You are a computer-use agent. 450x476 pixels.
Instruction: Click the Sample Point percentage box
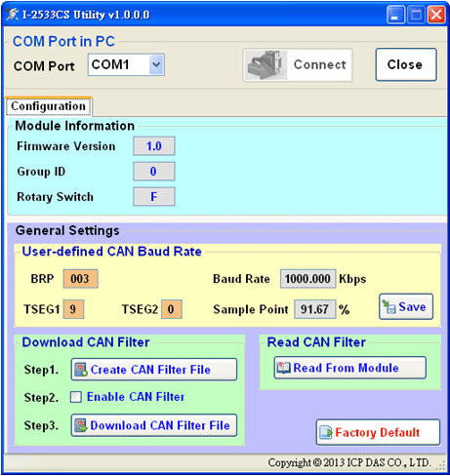(314, 309)
